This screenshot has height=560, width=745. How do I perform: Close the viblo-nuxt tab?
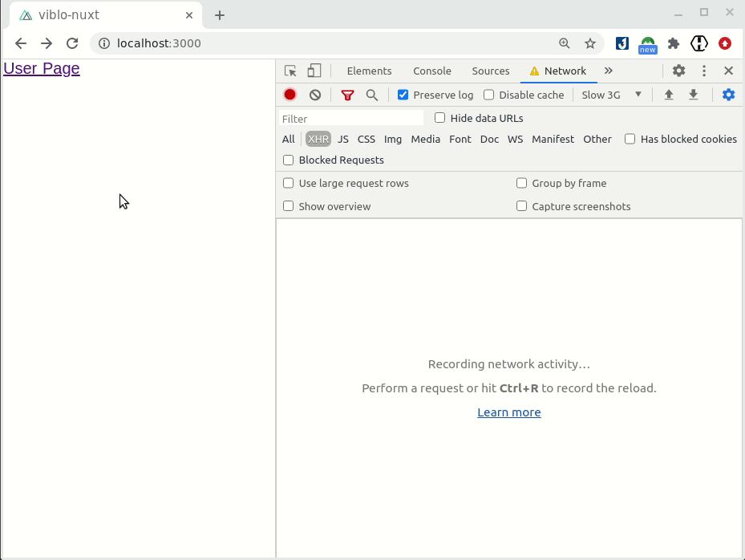click(189, 15)
